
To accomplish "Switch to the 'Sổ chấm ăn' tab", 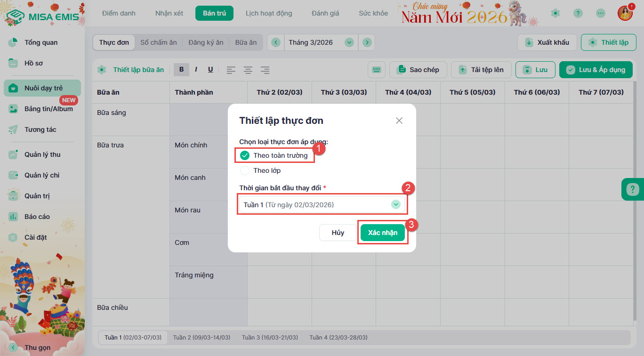I will (159, 42).
